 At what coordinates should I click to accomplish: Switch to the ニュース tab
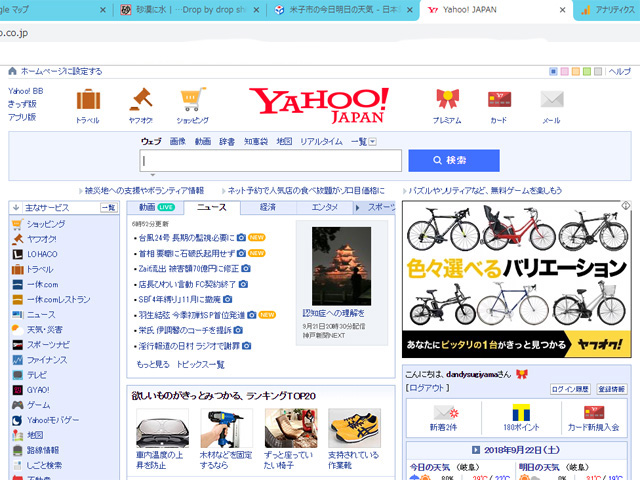click(x=212, y=207)
